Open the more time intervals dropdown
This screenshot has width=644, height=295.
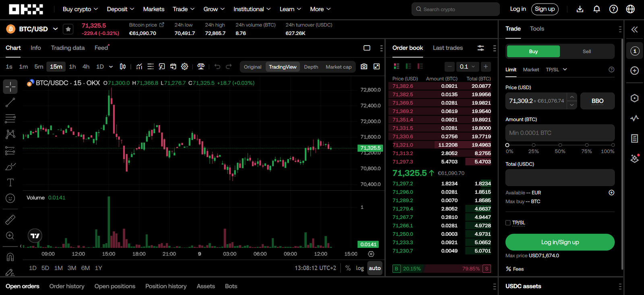click(111, 67)
